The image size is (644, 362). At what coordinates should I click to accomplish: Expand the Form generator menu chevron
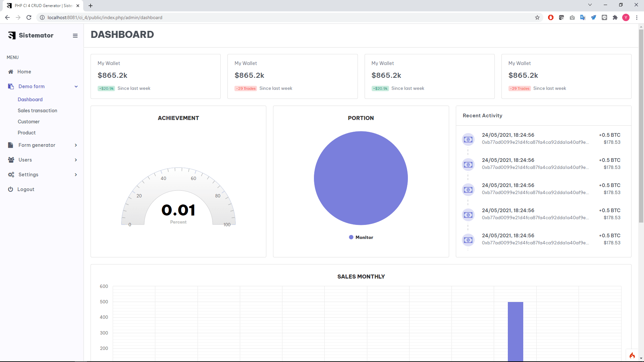[76, 145]
